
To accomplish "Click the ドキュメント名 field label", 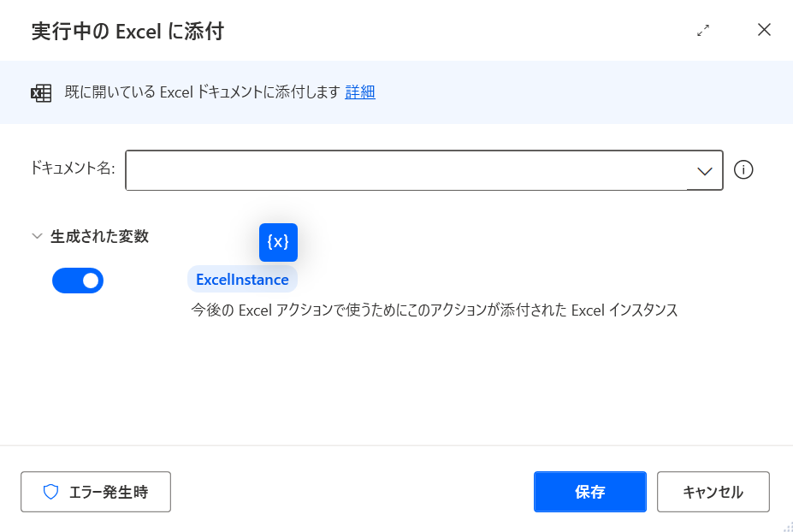I will click(x=73, y=168).
